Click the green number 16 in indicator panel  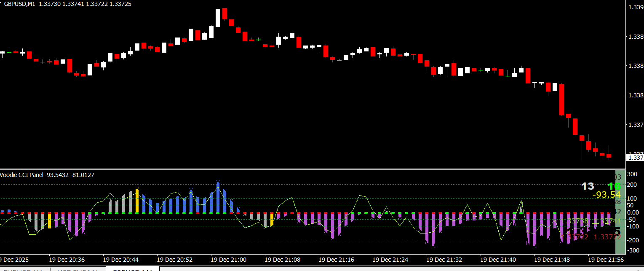tap(614, 186)
